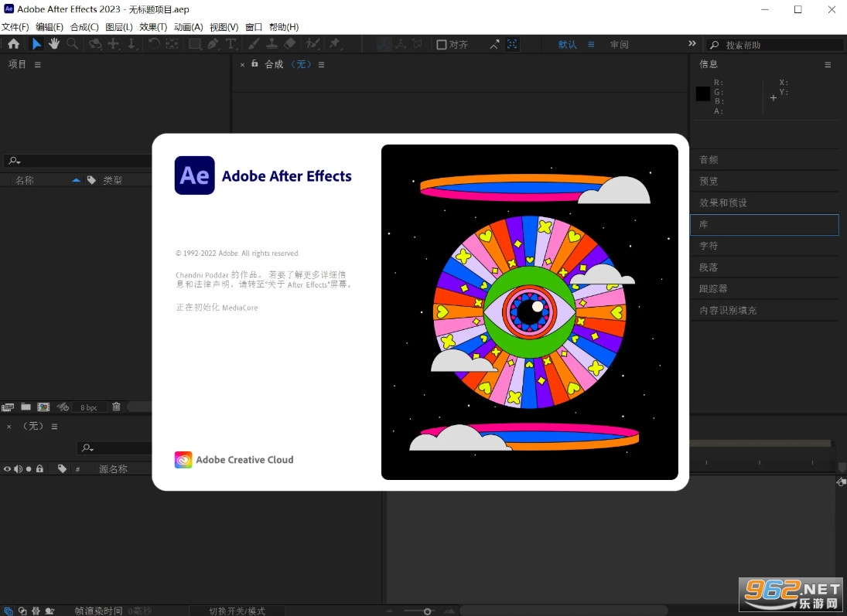This screenshot has height=616, width=847.
Task: Open the 图层(L) menu
Action: 119,27
